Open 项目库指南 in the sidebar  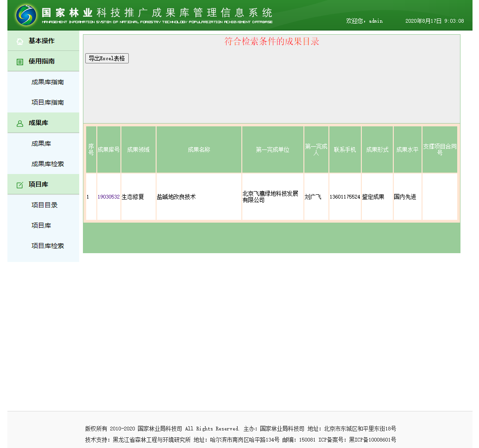pos(48,102)
